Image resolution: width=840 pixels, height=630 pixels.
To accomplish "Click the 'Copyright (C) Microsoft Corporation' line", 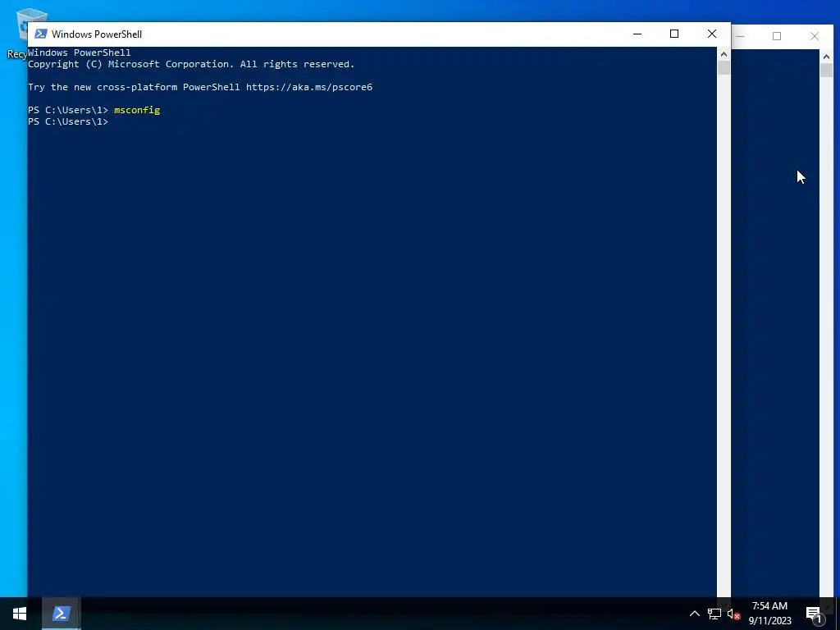I will [191, 64].
